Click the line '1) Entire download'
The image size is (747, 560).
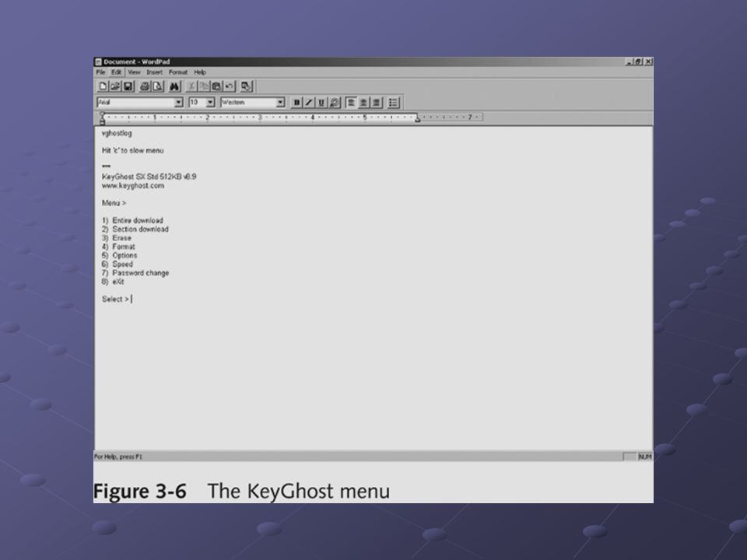[x=132, y=220]
